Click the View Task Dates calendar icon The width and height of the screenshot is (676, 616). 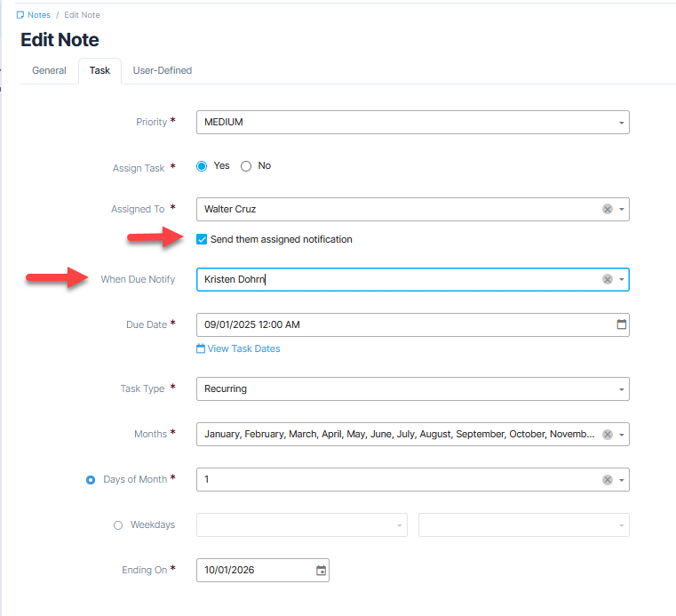pos(201,349)
